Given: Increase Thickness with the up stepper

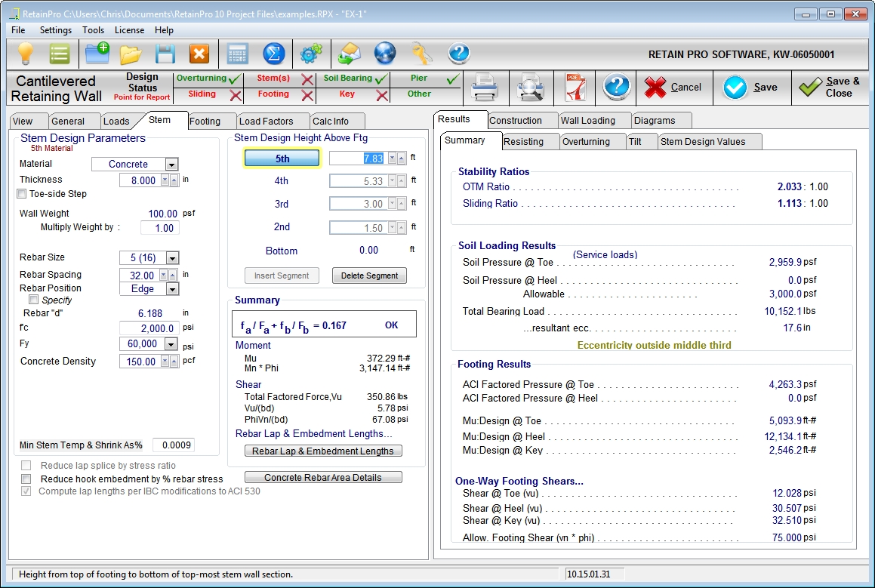Looking at the screenshot, I should point(174,180).
